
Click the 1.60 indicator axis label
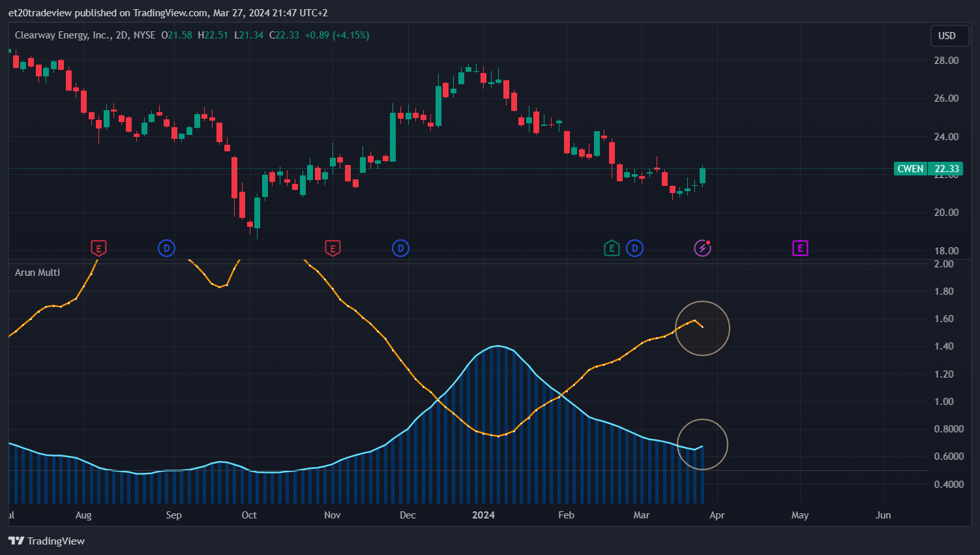[x=943, y=319]
